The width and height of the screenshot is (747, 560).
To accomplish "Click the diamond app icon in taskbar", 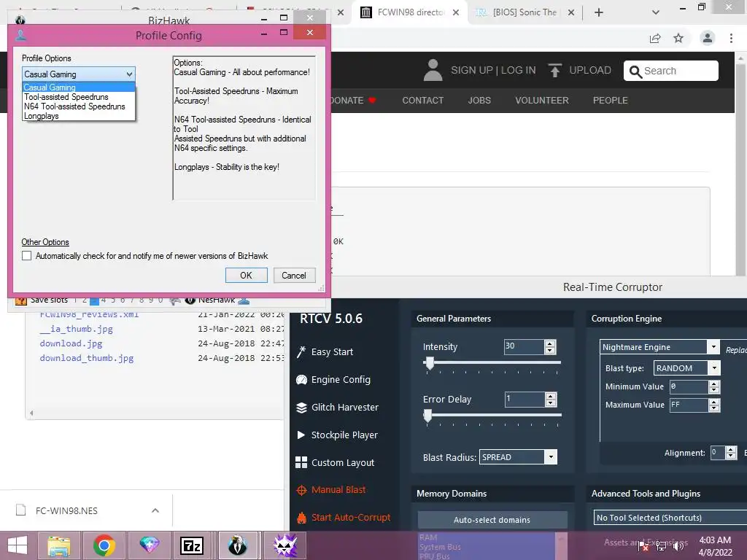I will pos(149,545).
